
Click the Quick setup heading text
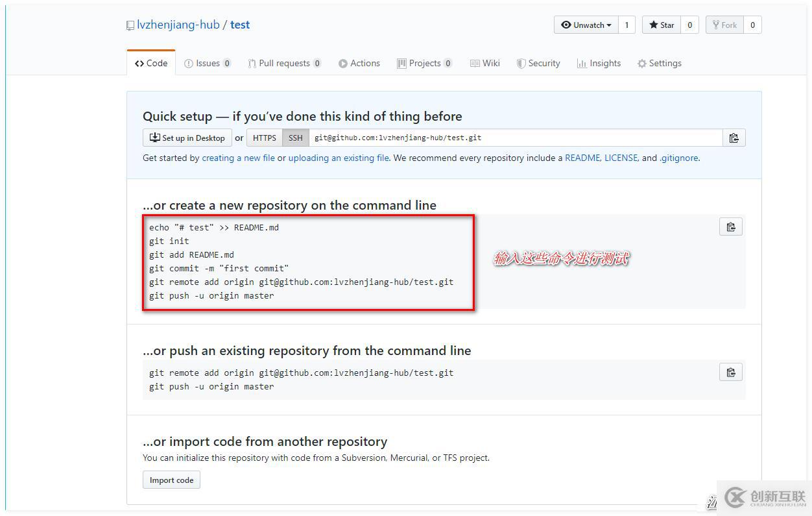(302, 116)
